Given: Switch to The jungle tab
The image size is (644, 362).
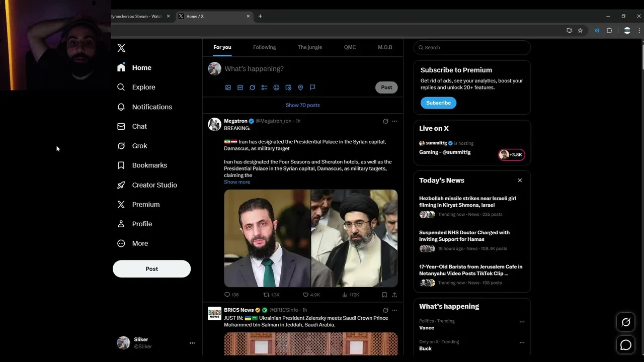Looking at the screenshot, I should click(309, 47).
